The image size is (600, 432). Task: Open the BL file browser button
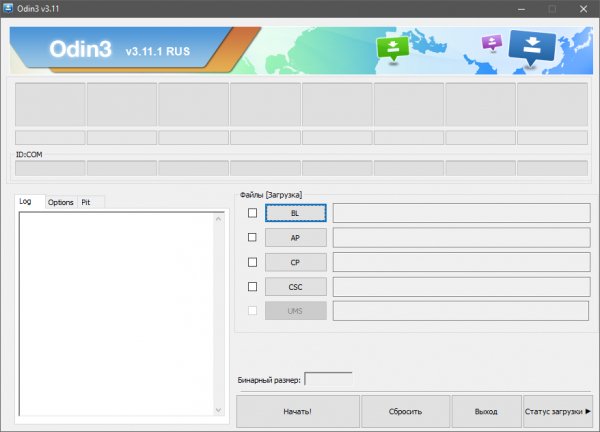pyautogui.click(x=296, y=213)
